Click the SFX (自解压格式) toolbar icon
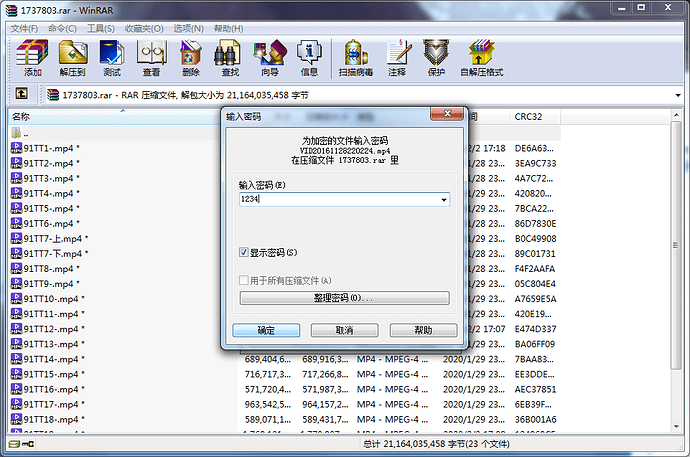Image resolution: width=690 pixels, height=457 pixels. (481, 58)
